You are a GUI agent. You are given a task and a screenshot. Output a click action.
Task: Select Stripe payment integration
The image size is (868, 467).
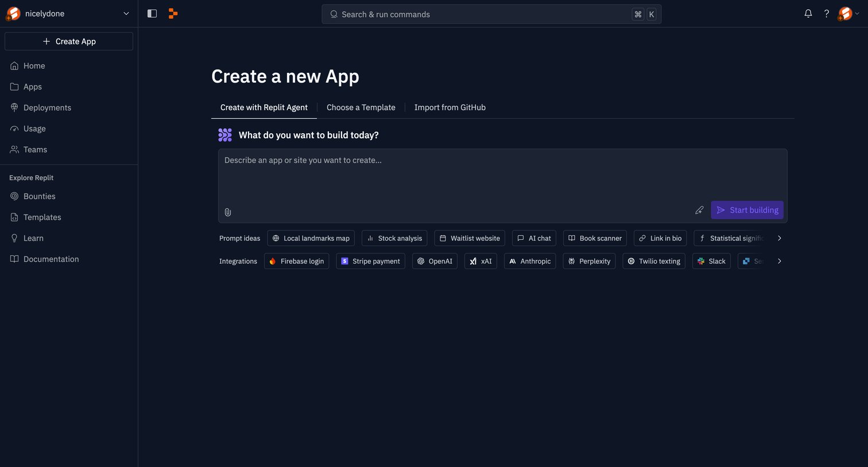point(371,261)
